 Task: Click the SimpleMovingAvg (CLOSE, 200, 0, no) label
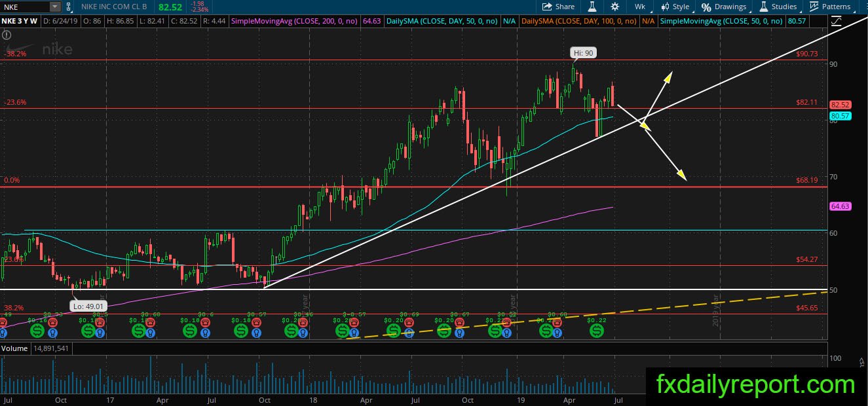pyautogui.click(x=294, y=21)
